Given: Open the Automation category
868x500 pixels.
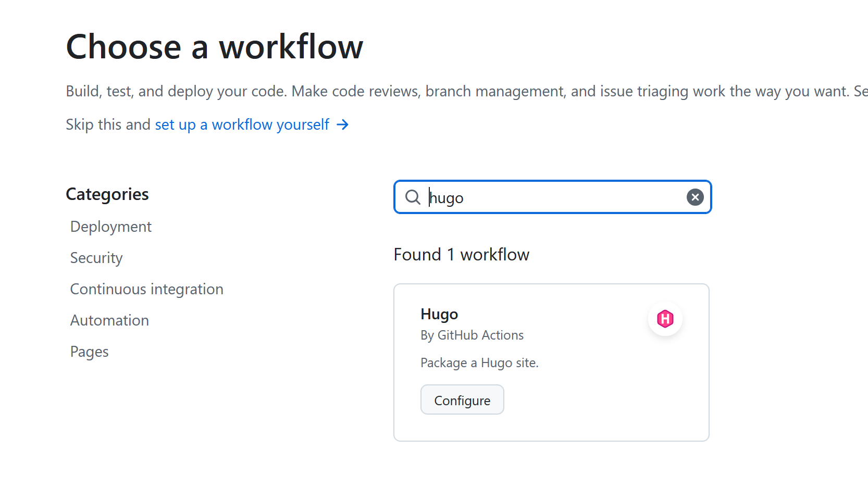Looking at the screenshot, I should pos(110,320).
